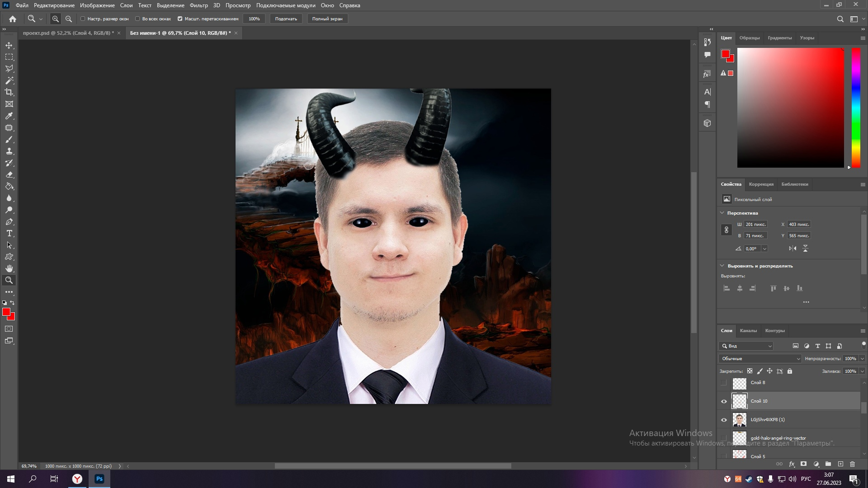Image resolution: width=868 pixels, height=488 pixels.
Task: Toggle width-height link in Properties
Action: click(726, 230)
